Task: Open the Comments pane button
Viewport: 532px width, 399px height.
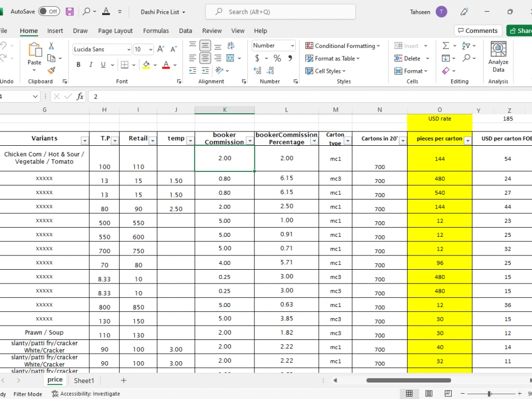Action: coord(478,30)
